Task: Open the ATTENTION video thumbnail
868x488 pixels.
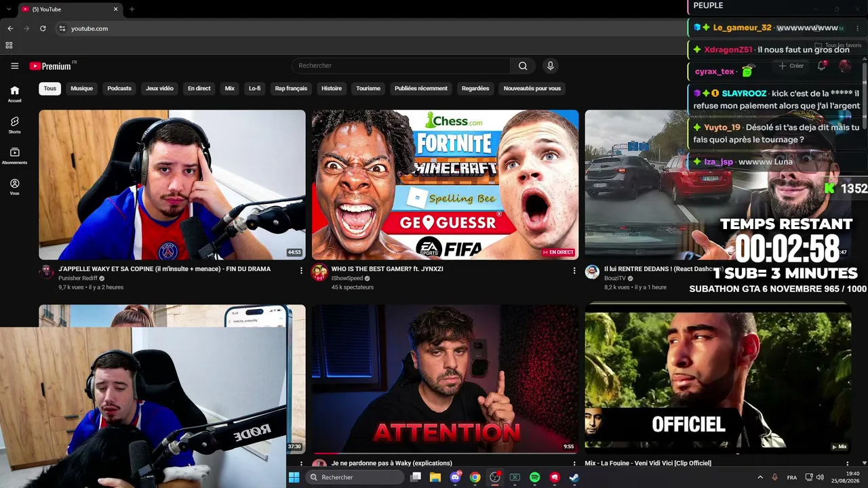Action: click(x=445, y=378)
